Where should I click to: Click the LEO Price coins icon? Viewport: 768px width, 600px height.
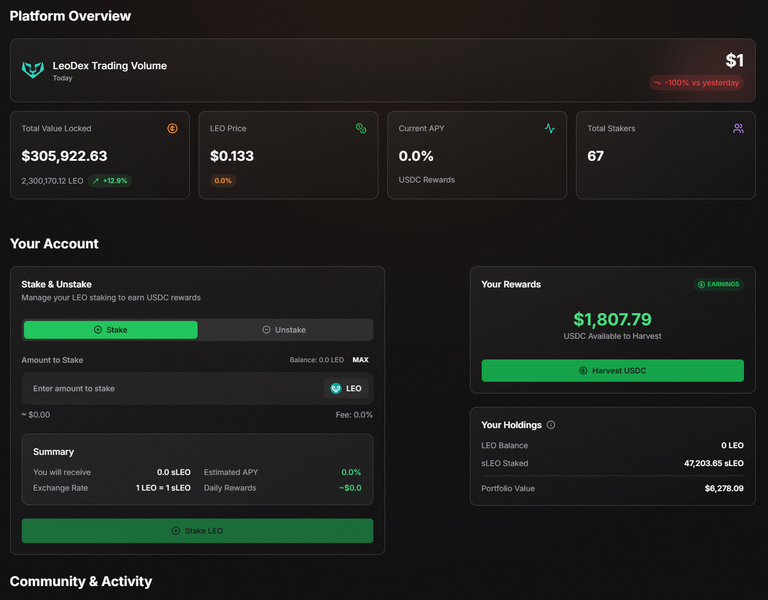(361, 128)
